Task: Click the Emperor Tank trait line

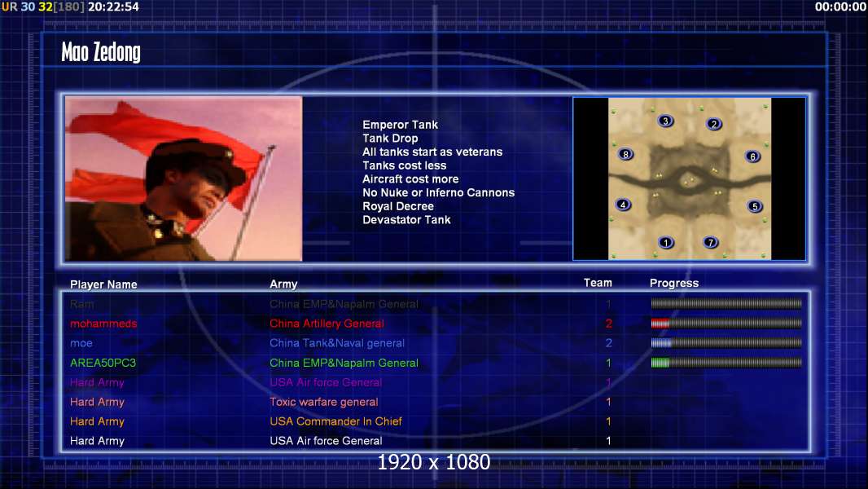Action: coord(401,126)
